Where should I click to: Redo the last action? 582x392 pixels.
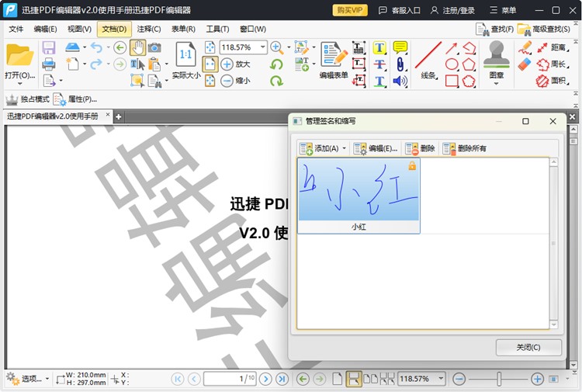coord(96,64)
